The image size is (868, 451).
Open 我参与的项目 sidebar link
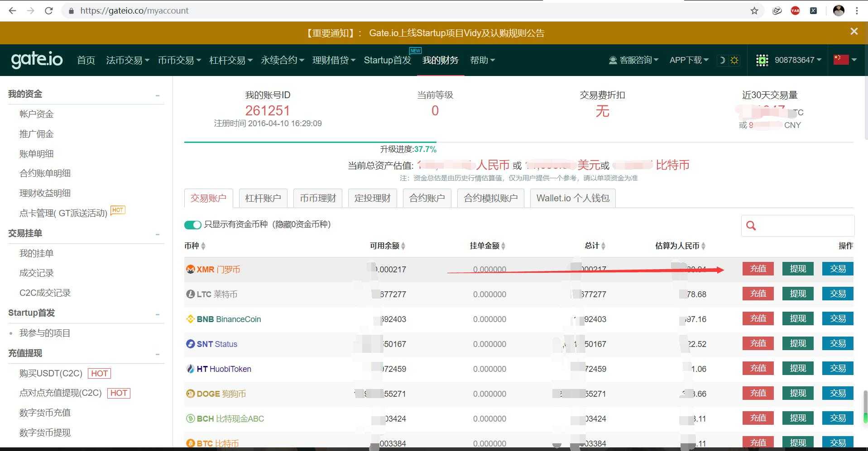45,333
